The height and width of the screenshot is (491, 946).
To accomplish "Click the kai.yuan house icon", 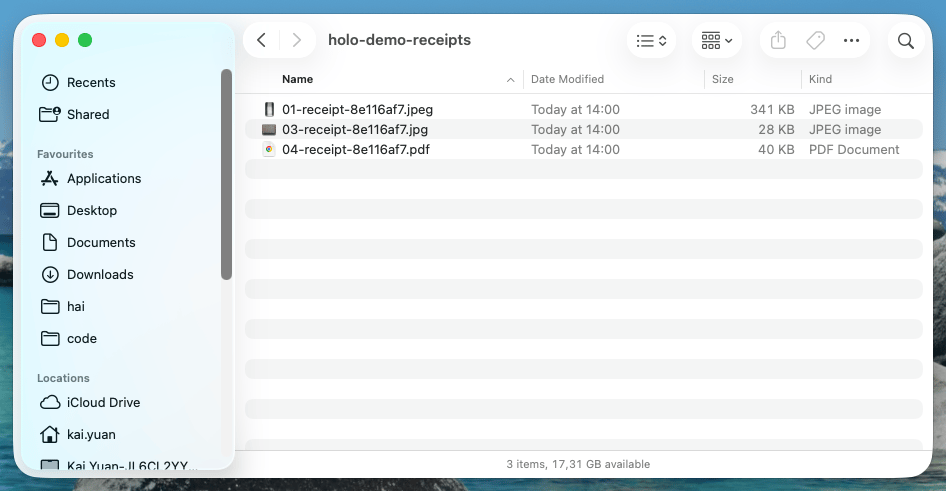I will pyautogui.click(x=49, y=434).
